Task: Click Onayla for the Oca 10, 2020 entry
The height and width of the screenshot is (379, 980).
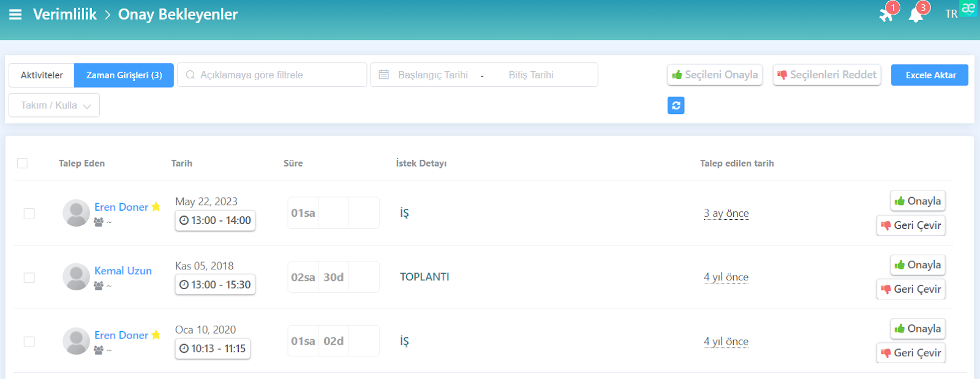Action: (918, 329)
